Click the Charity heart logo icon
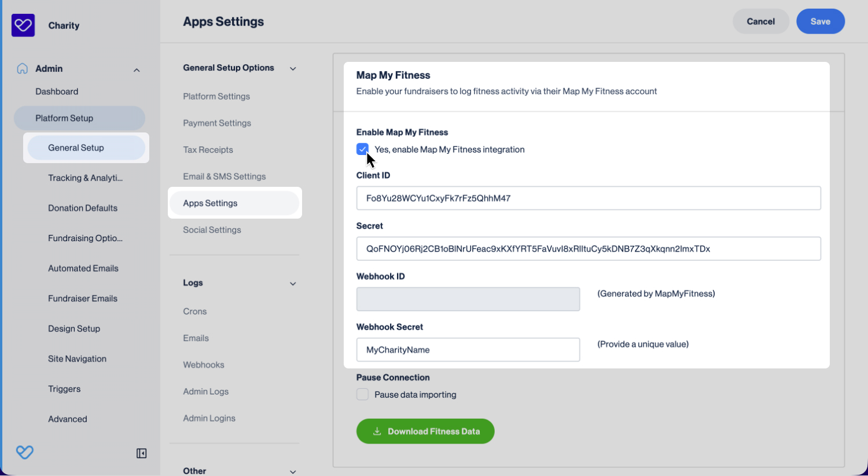The width and height of the screenshot is (868, 476). (23, 25)
